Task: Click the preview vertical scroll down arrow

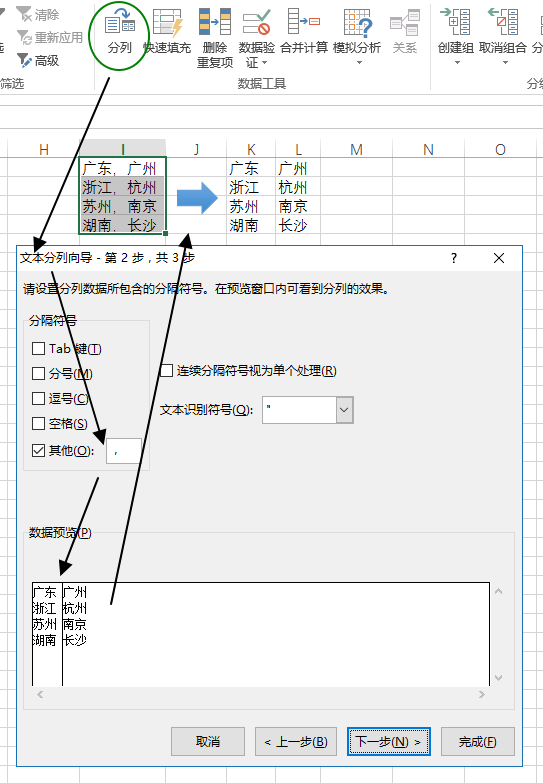Action: [498, 678]
